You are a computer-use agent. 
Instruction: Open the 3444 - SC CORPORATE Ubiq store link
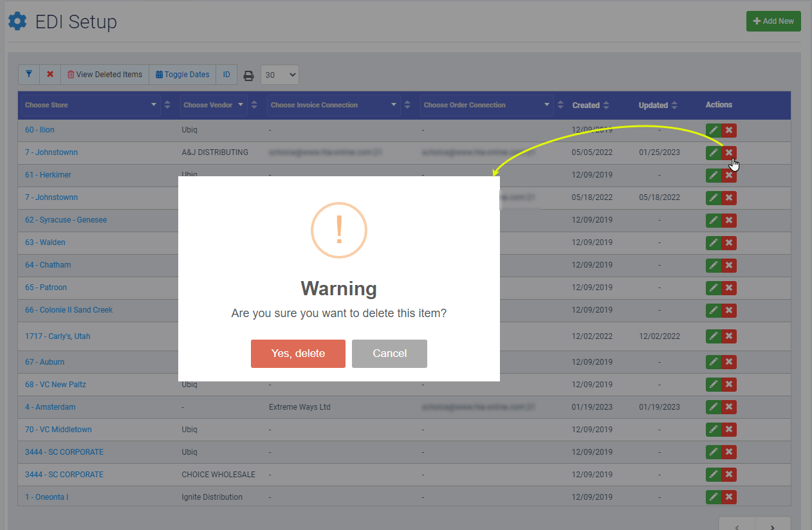click(64, 452)
